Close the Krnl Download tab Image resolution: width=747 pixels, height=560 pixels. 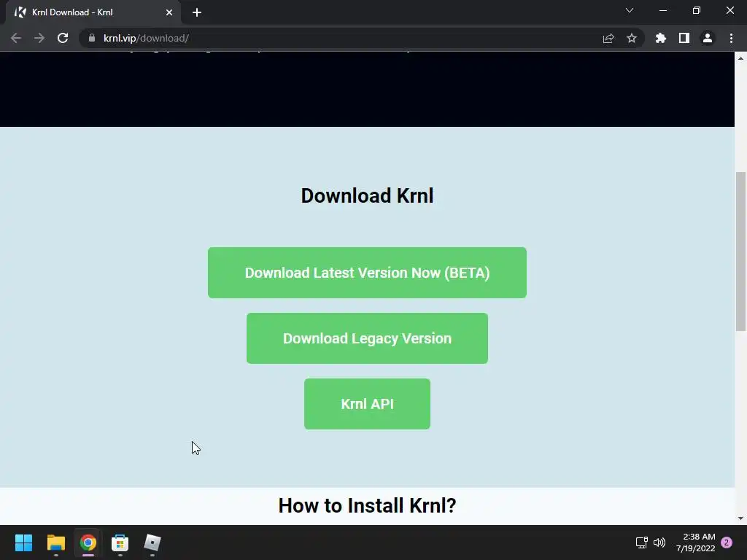[x=169, y=12]
